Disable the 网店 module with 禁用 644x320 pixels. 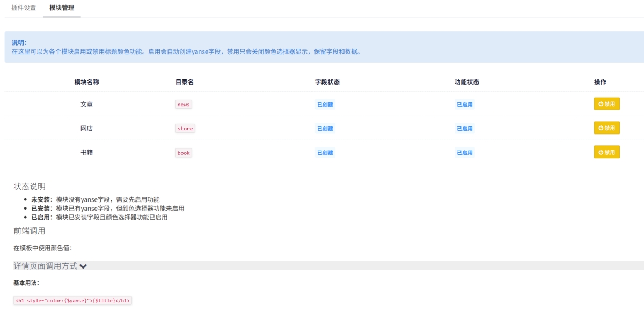click(x=606, y=128)
